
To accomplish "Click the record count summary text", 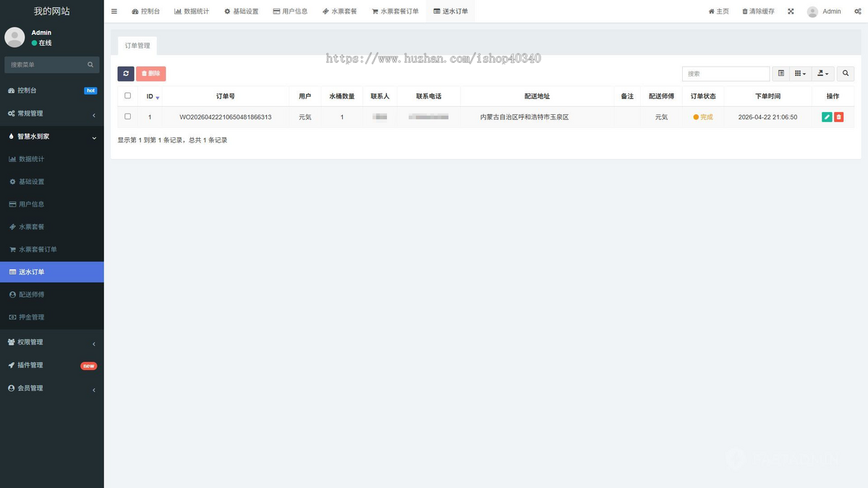I will click(x=173, y=140).
